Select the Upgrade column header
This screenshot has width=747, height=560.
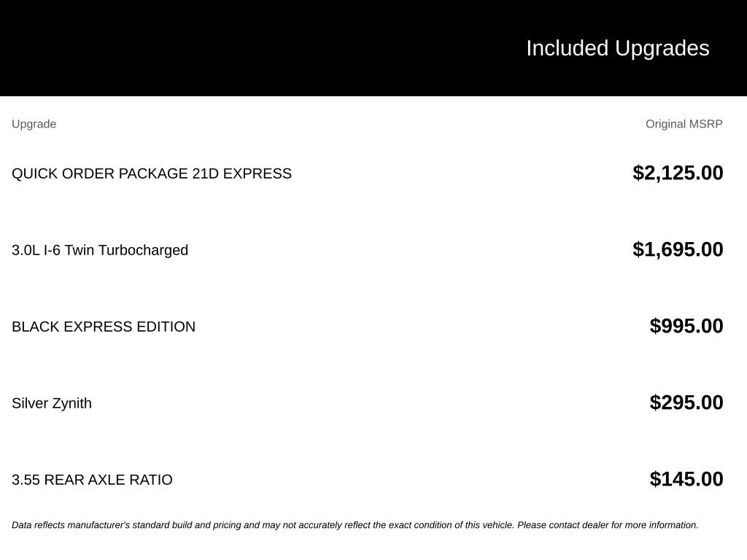click(34, 124)
